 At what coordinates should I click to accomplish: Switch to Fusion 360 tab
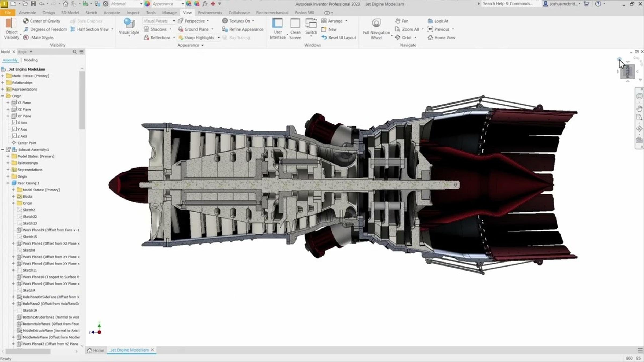tap(304, 13)
